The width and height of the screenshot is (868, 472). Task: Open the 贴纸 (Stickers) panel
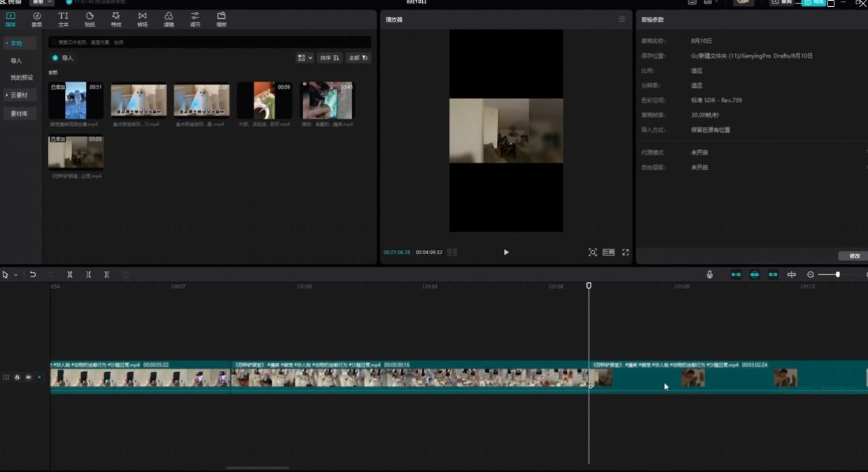tap(89, 19)
